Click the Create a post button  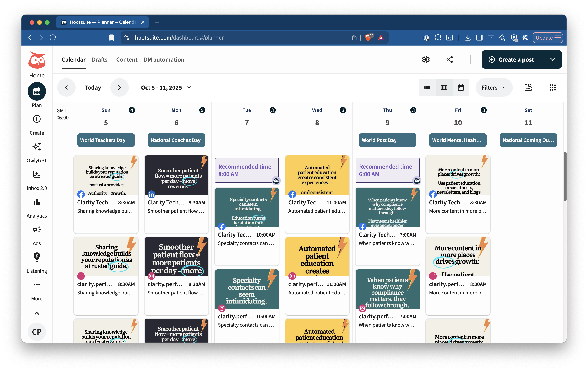(512, 59)
